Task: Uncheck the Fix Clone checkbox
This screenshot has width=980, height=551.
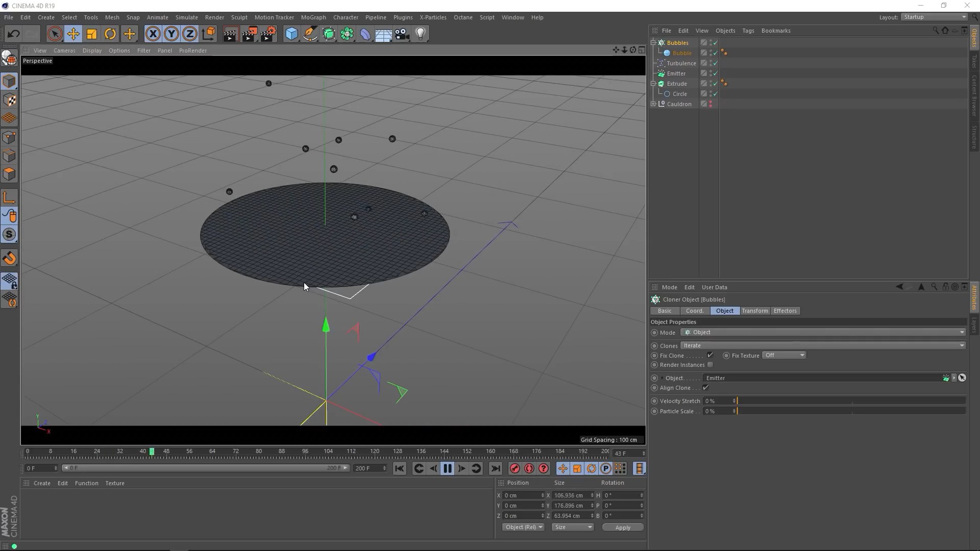Action: [710, 356]
